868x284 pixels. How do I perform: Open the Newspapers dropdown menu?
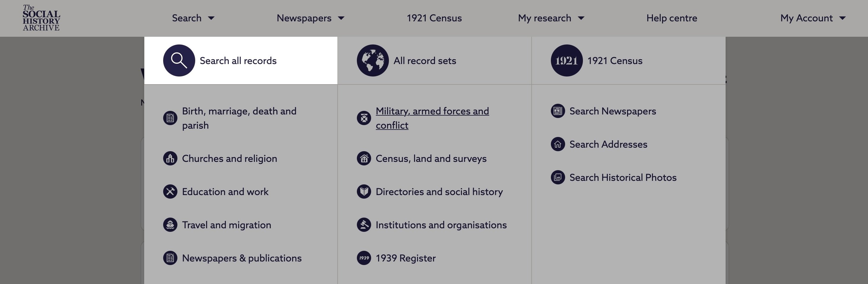click(310, 18)
